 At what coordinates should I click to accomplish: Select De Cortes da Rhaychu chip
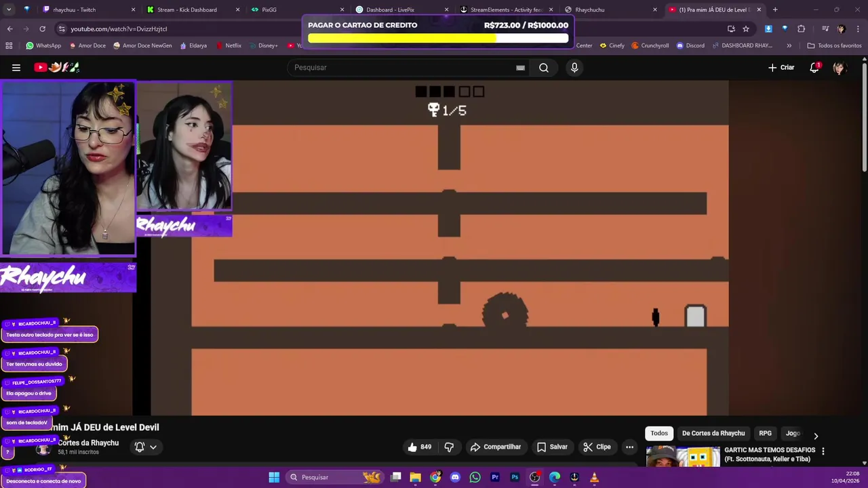pos(713,433)
